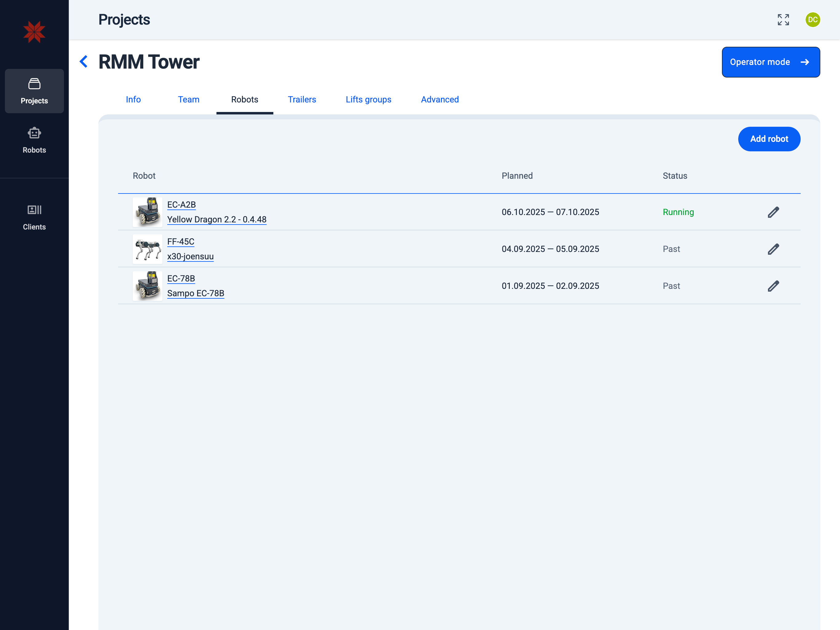Edit the FF-45C robot assignment with the pencil
The width and height of the screenshot is (840, 630).
pos(773,249)
